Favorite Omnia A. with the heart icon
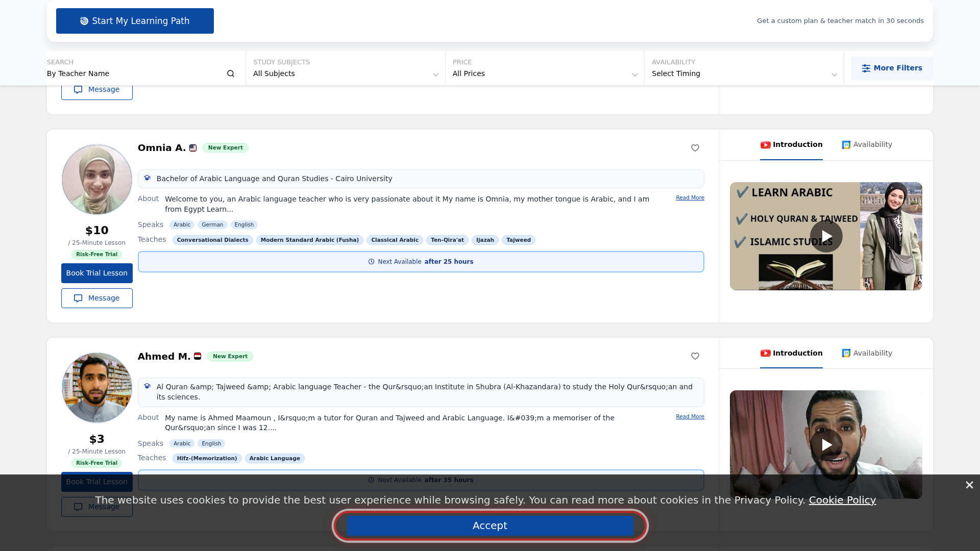 tap(695, 148)
